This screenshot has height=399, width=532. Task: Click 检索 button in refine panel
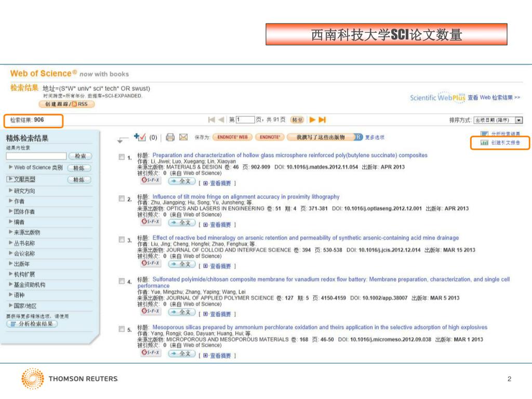coord(80,156)
